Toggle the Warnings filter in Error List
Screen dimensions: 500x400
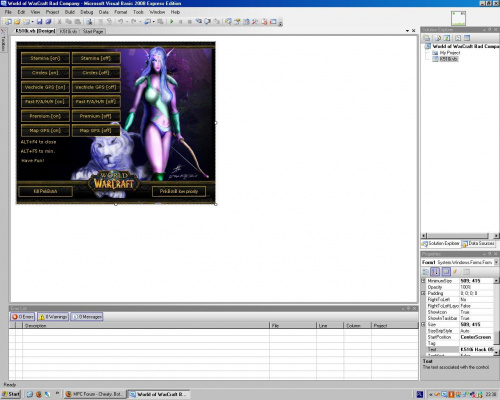53,317
